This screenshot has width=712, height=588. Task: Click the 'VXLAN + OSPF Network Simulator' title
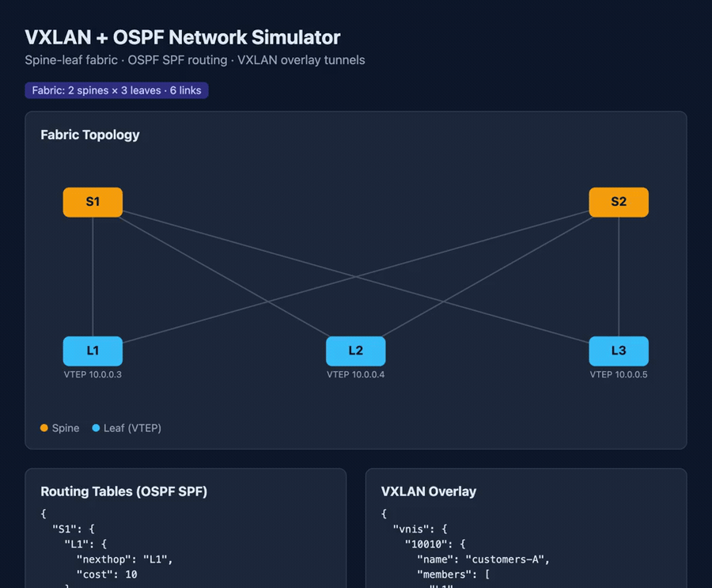point(183,37)
